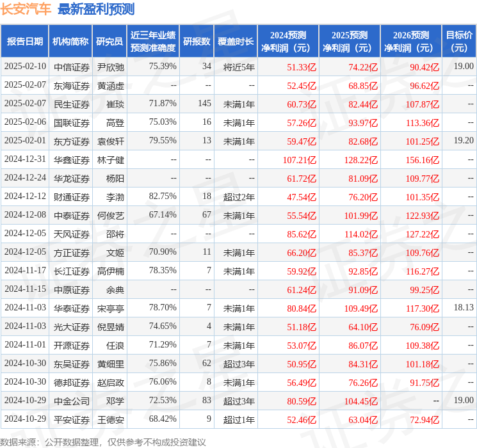Select the 华鑫证券 cell
The width and height of the screenshot is (477, 448).
pos(72,160)
